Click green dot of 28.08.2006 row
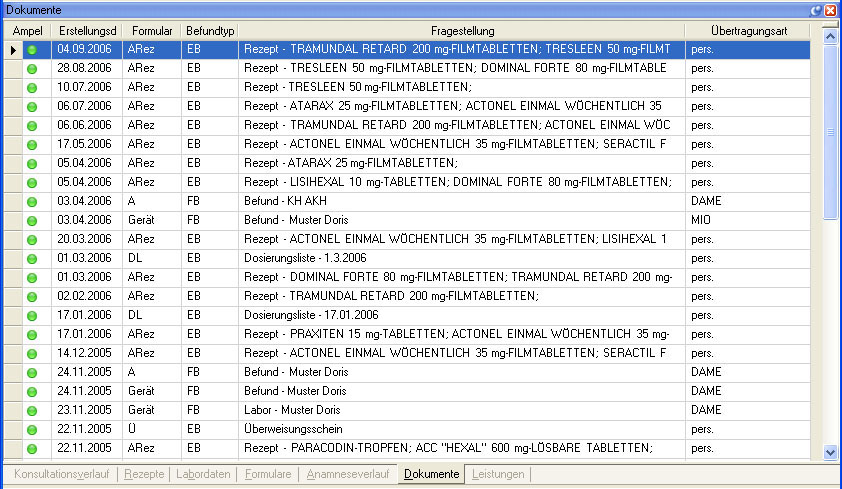The height and width of the screenshot is (489, 842). point(31,68)
